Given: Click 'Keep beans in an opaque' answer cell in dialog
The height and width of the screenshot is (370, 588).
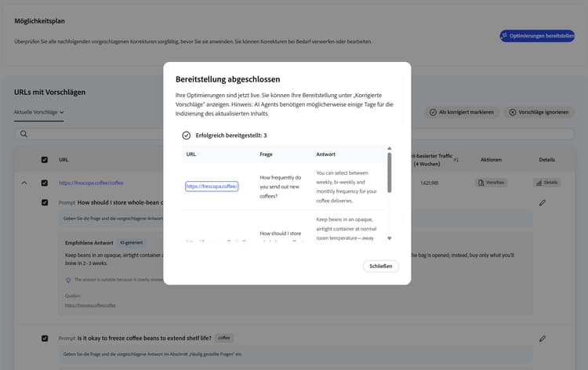Looking at the screenshot, I should (346, 229).
